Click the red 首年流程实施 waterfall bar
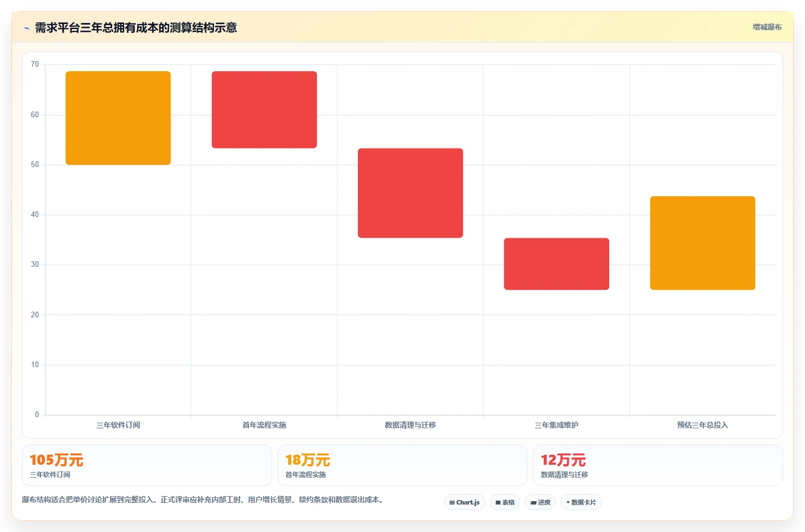Screen dimensions: 805x532 coord(264,110)
